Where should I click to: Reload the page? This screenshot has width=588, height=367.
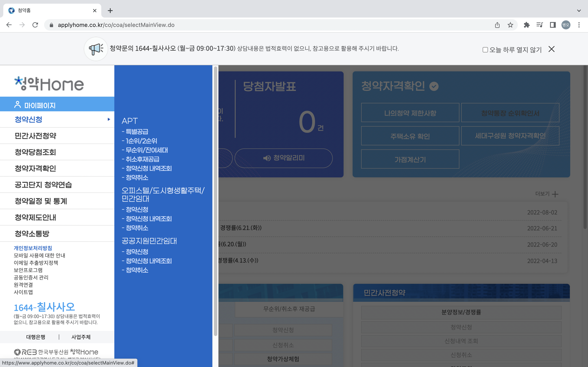[35, 25]
